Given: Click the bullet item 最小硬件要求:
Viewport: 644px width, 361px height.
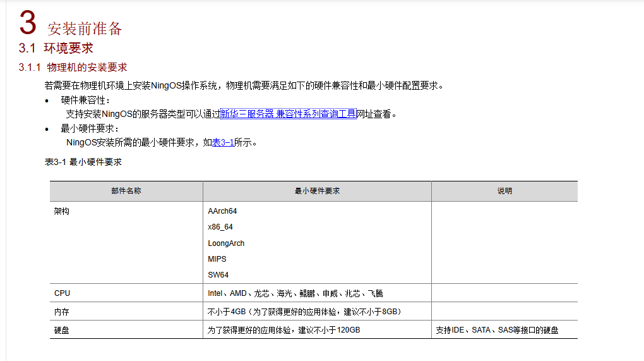Looking at the screenshot, I should point(90,129).
